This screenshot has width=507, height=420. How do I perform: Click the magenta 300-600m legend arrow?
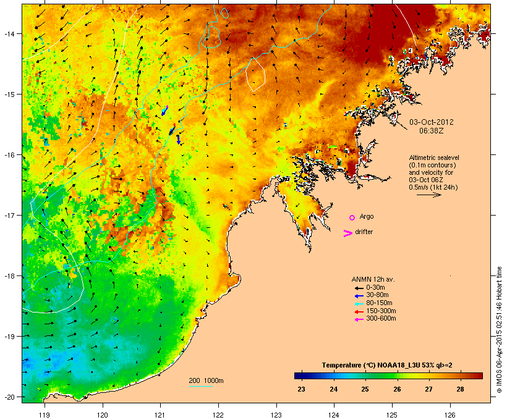click(359, 319)
